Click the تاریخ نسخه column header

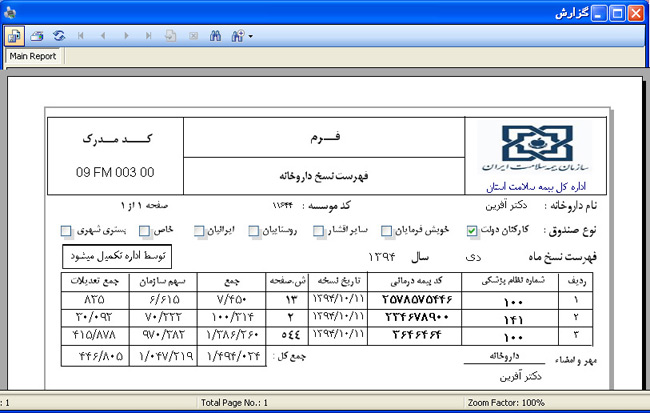coord(339,281)
